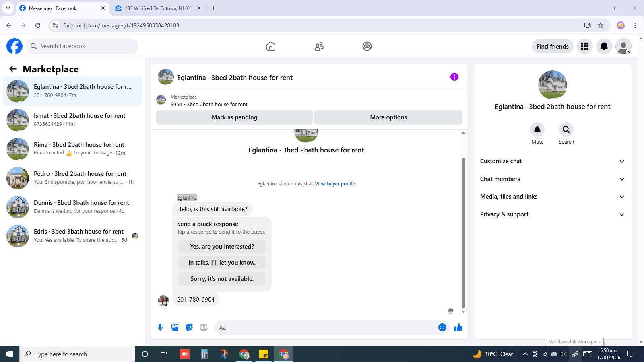
Task: Open the notifications bell in the header
Action: point(604,46)
